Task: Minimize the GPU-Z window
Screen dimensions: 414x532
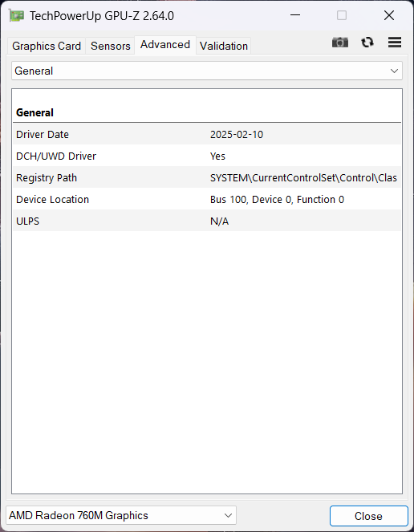Action: click(x=295, y=15)
